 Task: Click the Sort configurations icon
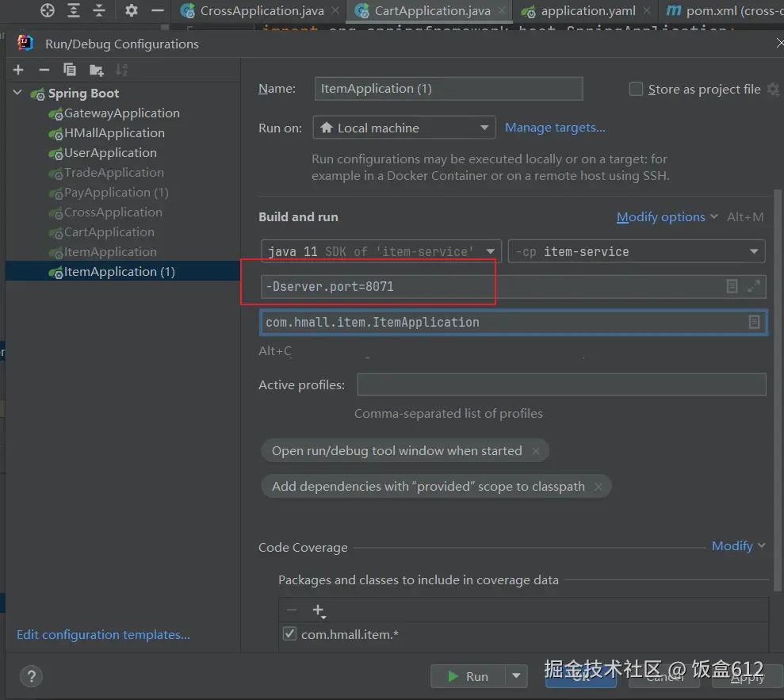tap(121, 70)
